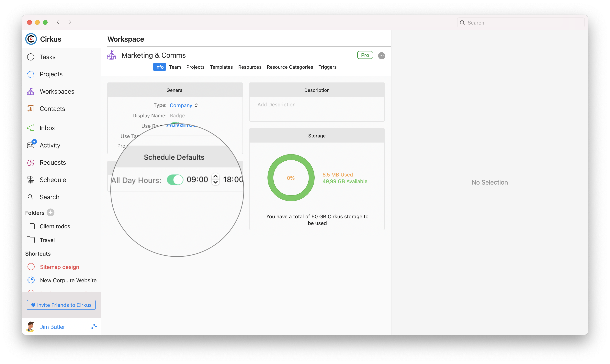Switch to the Templates tab
This screenshot has height=364, width=610.
(x=221, y=67)
